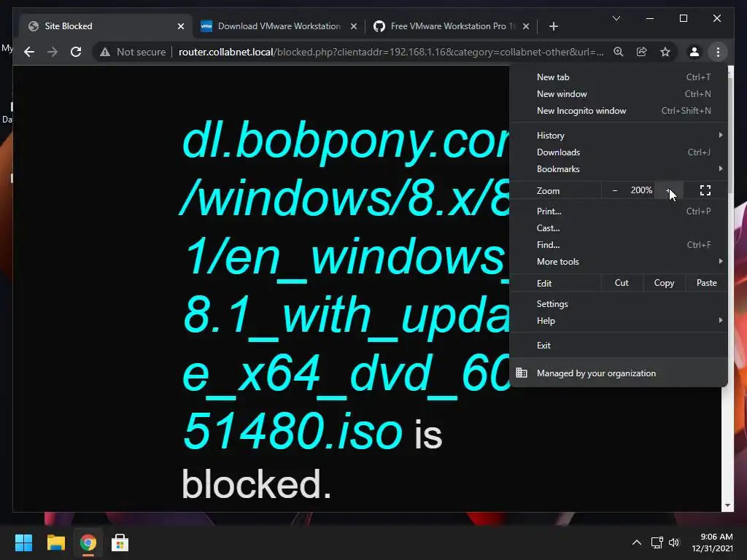The width and height of the screenshot is (747, 560).
Task: Open Settings from the menu
Action: point(619,304)
